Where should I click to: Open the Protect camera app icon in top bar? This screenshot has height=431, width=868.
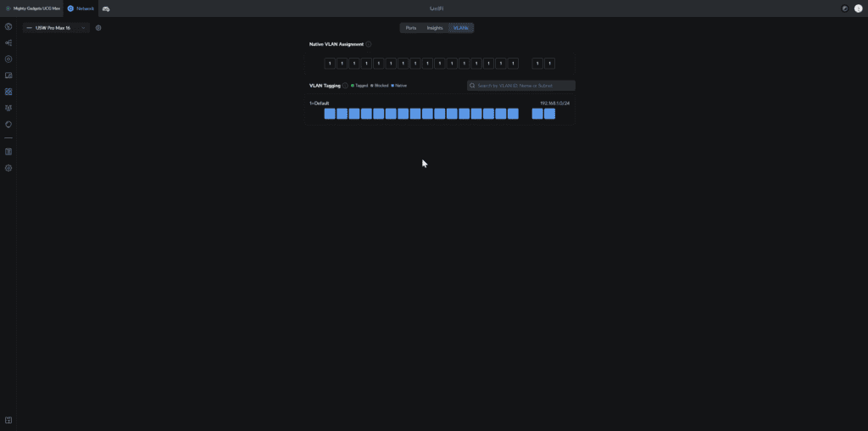coord(106,8)
